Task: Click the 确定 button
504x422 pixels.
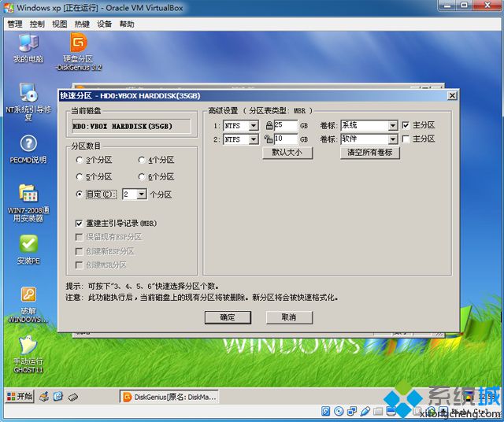Action: [x=228, y=317]
